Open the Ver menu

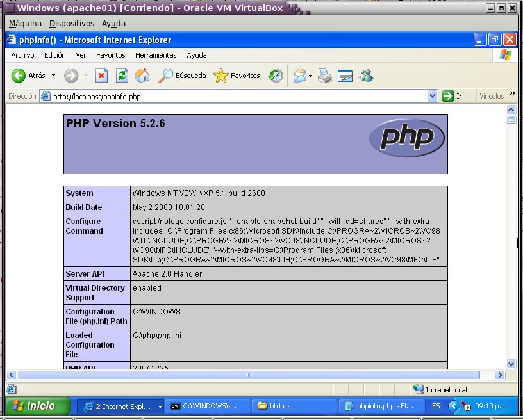81,55
